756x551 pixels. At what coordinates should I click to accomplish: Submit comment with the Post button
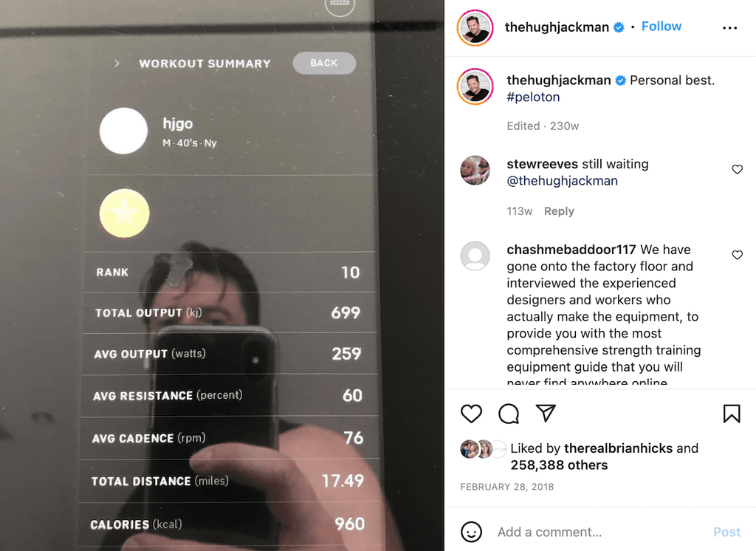(726, 533)
